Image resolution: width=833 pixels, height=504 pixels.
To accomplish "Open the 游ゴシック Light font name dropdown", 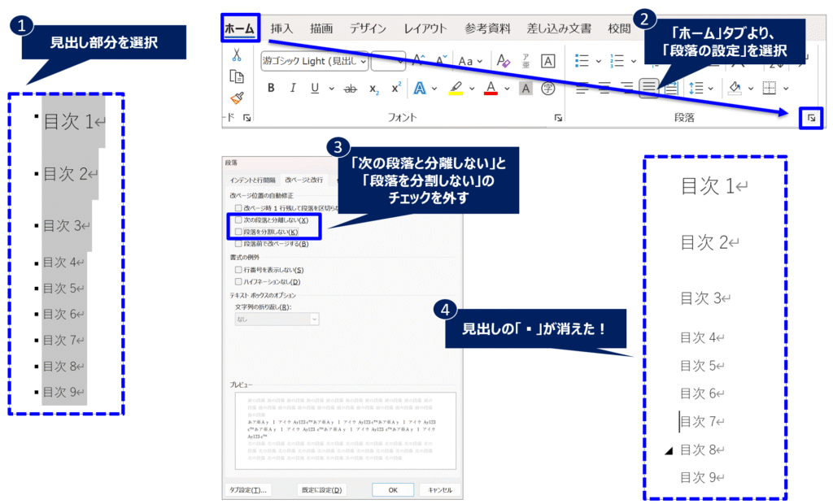I will coord(364,62).
